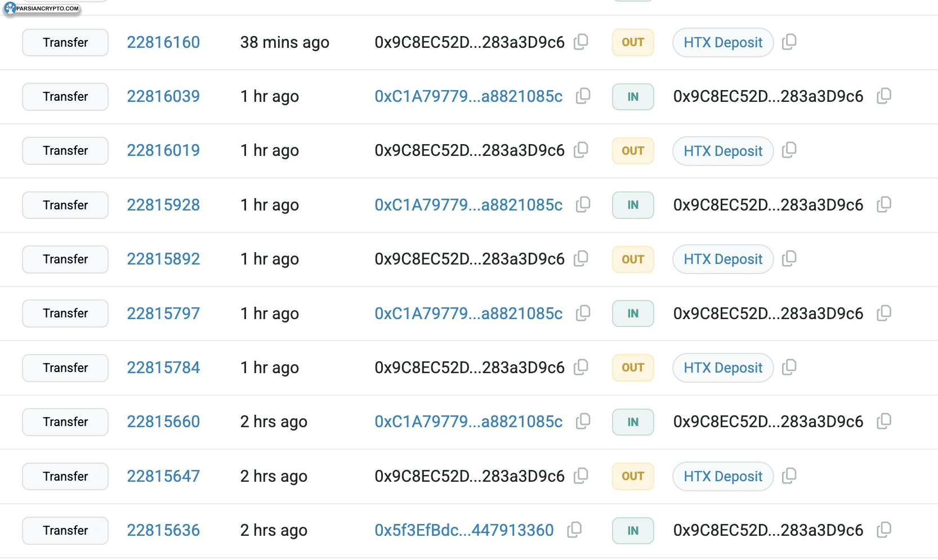Copy the from address in block 22815892 row

point(581,259)
